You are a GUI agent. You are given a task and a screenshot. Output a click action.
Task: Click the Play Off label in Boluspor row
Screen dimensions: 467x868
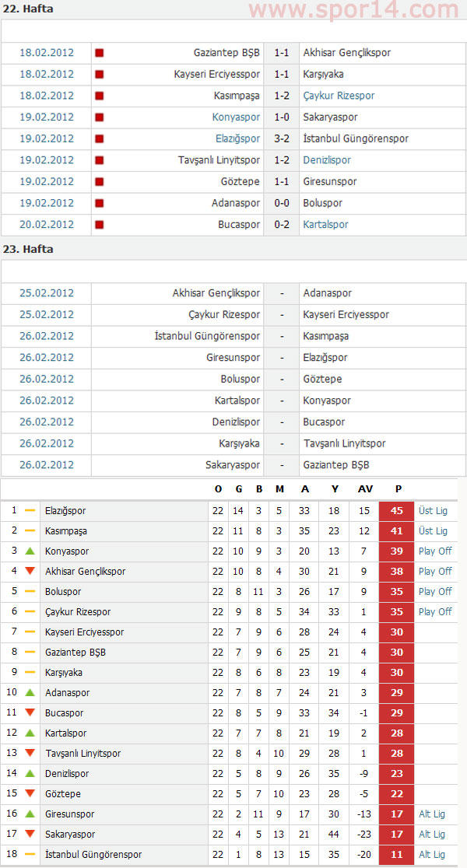(x=435, y=591)
